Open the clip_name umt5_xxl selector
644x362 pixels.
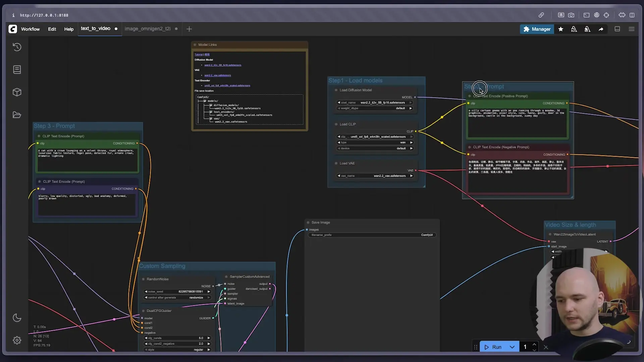[x=375, y=137]
